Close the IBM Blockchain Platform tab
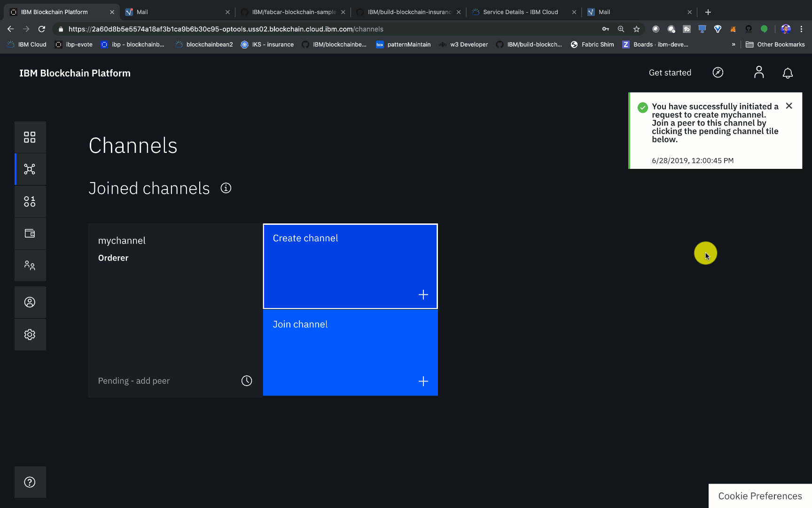This screenshot has width=812, height=508. click(112, 12)
